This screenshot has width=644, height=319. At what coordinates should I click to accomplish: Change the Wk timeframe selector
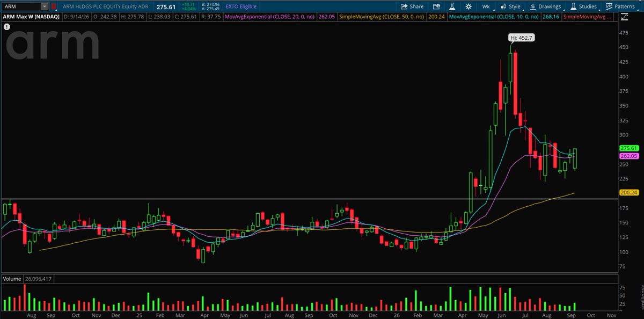click(x=486, y=6)
